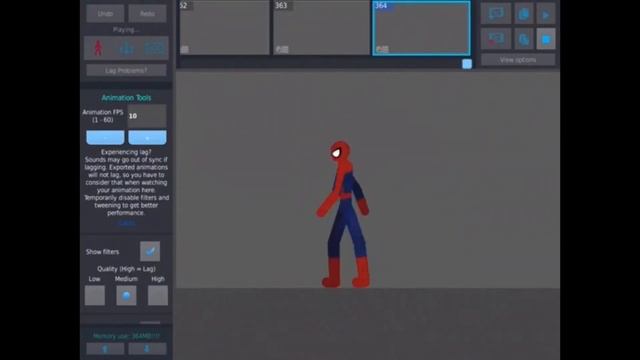Click the stop playback icon
The height and width of the screenshot is (360, 640).
(546, 39)
